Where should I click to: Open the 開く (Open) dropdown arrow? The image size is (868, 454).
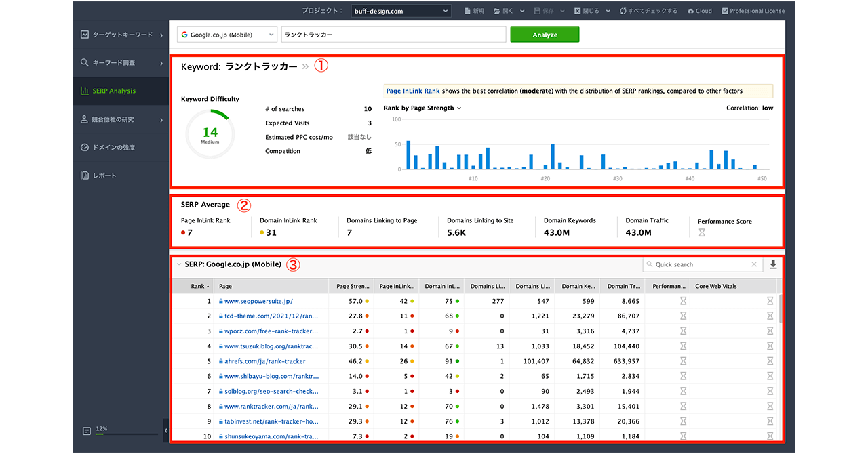tap(521, 11)
